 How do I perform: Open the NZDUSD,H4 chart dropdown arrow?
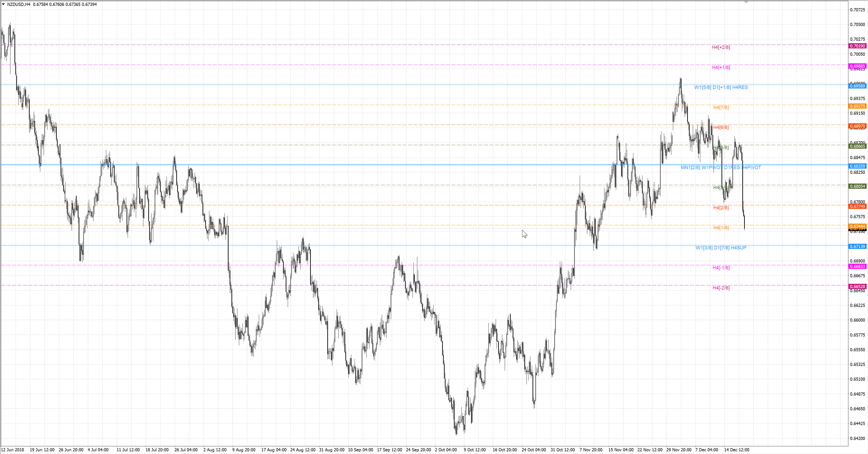pyautogui.click(x=3, y=4)
